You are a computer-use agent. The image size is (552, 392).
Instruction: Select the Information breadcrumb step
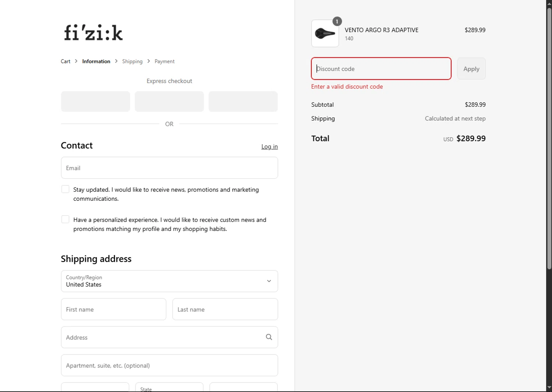[x=96, y=61]
